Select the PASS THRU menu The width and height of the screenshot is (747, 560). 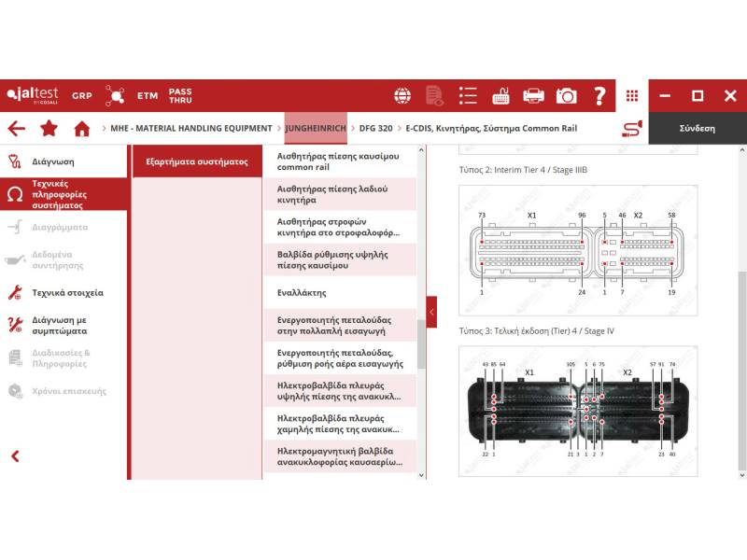[180, 96]
